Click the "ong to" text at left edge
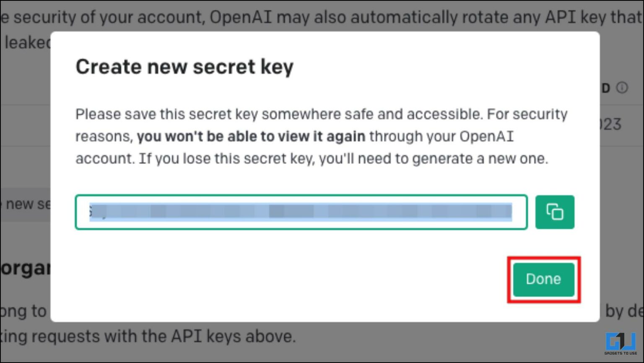Viewport: 644px width, 363px height. point(23,311)
